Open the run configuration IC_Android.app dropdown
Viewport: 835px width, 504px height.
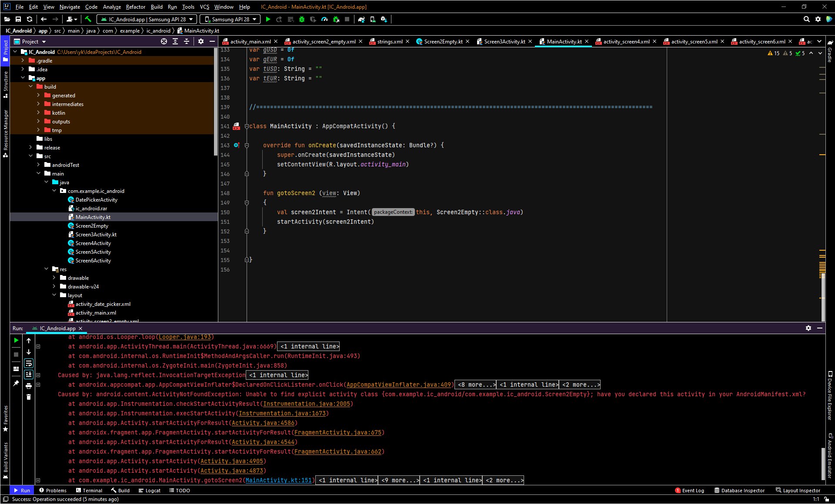click(147, 19)
